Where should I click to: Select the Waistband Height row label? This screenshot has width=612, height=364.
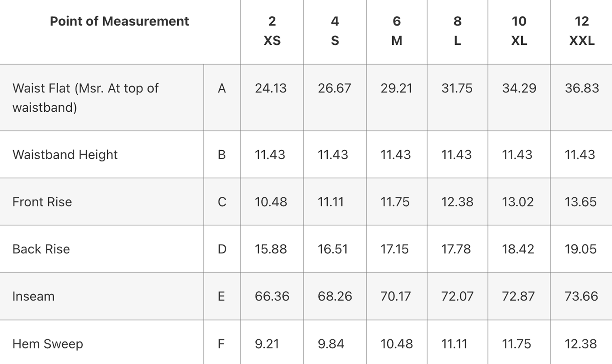pyautogui.click(x=65, y=155)
